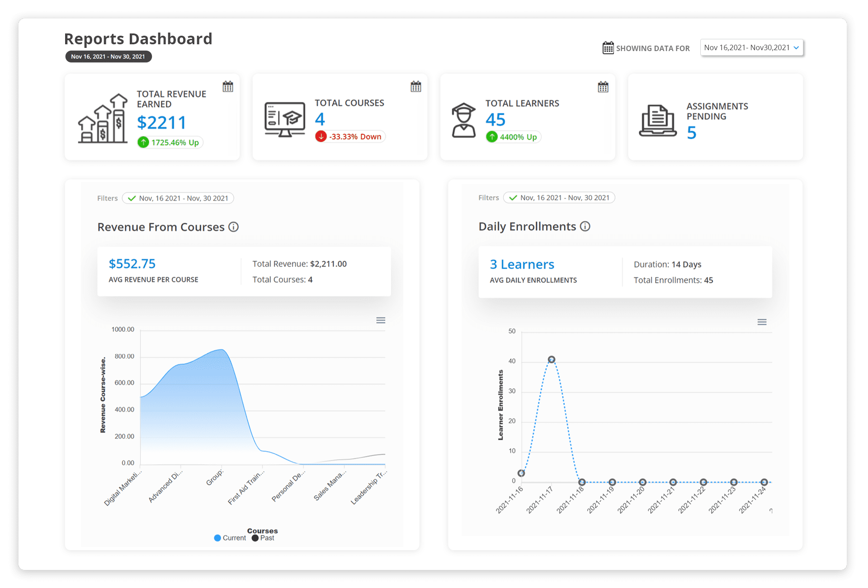
Task: Click calendar icon next to Showing Data For
Action: click(608, 48)
